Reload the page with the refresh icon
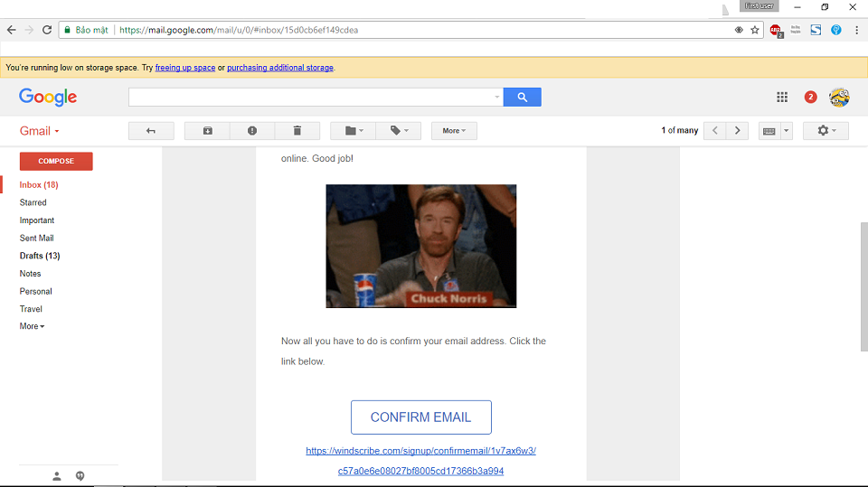This screenshot has height=487, width=868. 47,30
